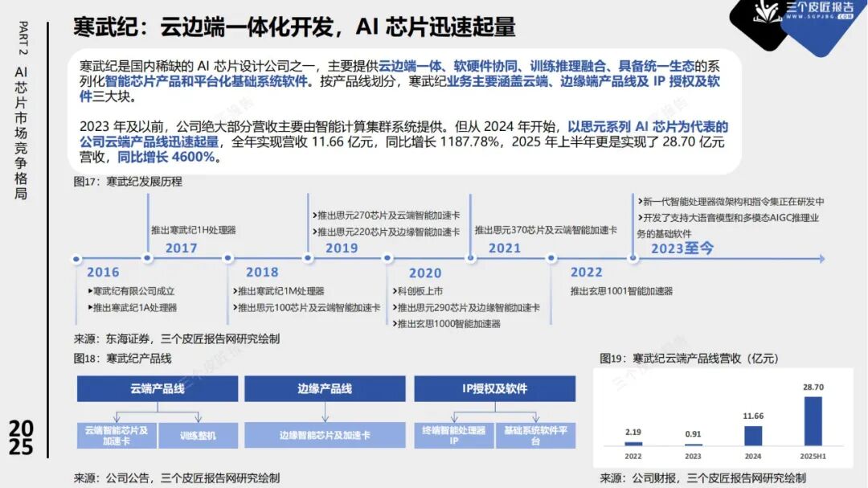Click the 2023至今 timeline label
Image resolution: width=868 pixels, height=488 pixels.
[x=682, y=248]
